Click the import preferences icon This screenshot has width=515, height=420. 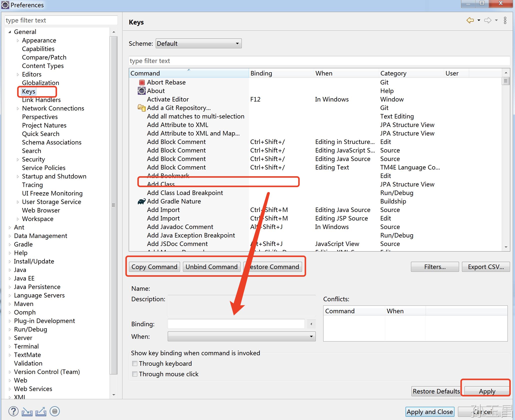click(27, 411)
